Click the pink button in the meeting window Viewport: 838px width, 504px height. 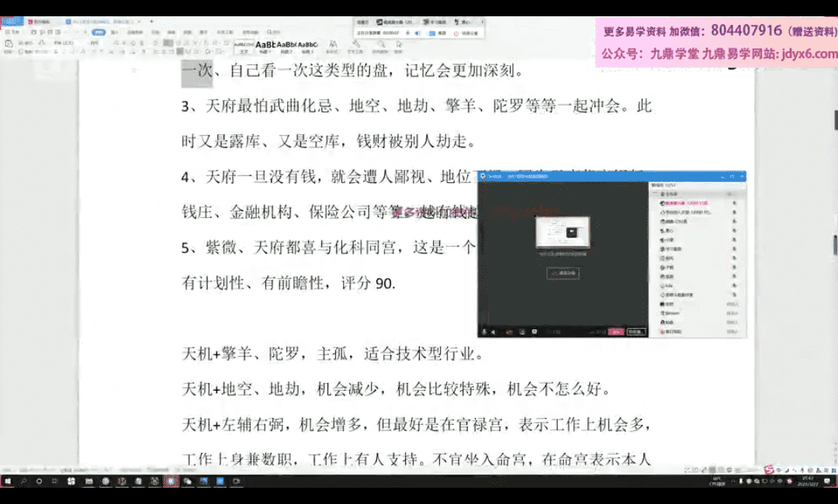[616, 331]
